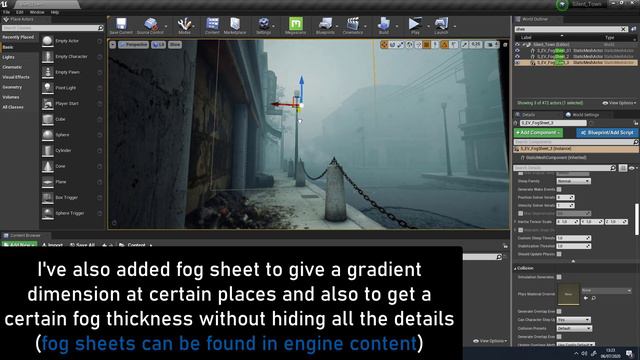640x360 pixels.
Task: Click the Save Current toolbar icon
Action: point(121,24)
